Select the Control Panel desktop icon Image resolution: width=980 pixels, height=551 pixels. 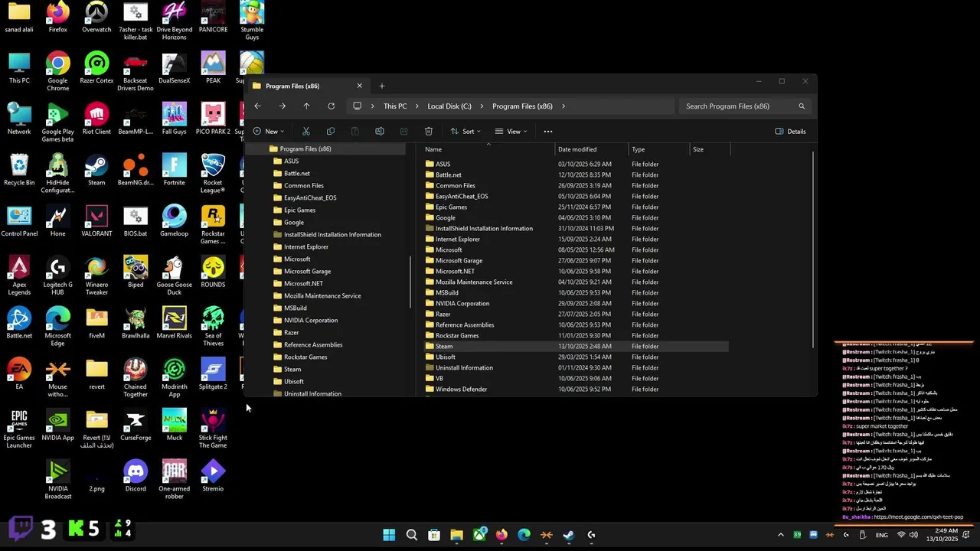[19, 221]
